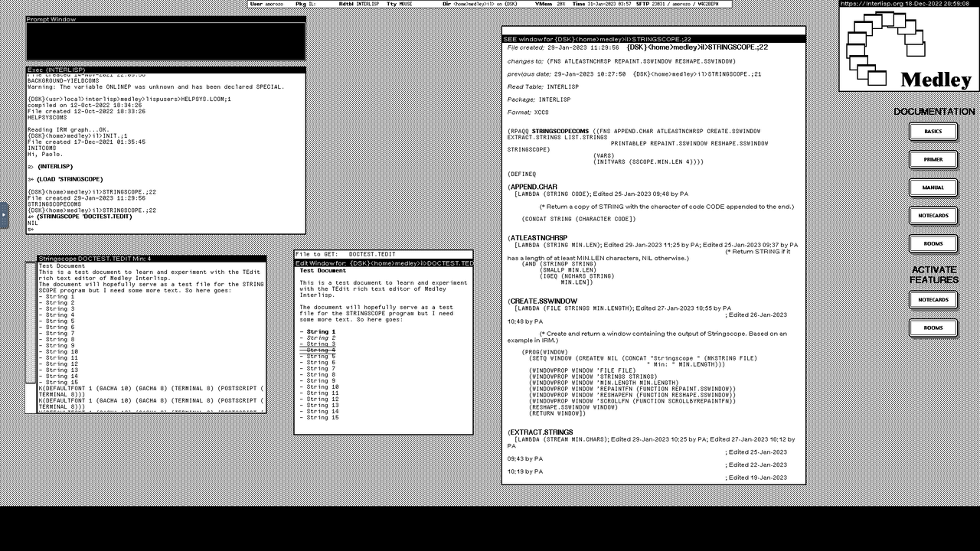The height and width of the screenshot is (551, 980).
Task: Click '- String 15' in the Edit Window
Action: pyautogui.click(x=319, y=418)
